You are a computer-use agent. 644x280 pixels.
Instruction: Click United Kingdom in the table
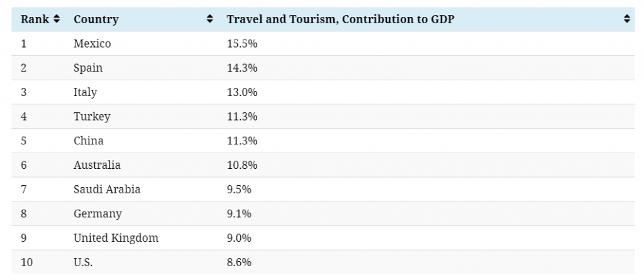pos(116,238)
